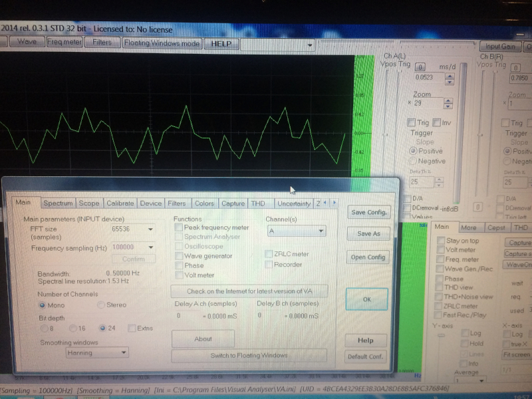Toggle Floating Windows mode button
The width and height of the screenshot is (532, 399).
coord(162,43)
